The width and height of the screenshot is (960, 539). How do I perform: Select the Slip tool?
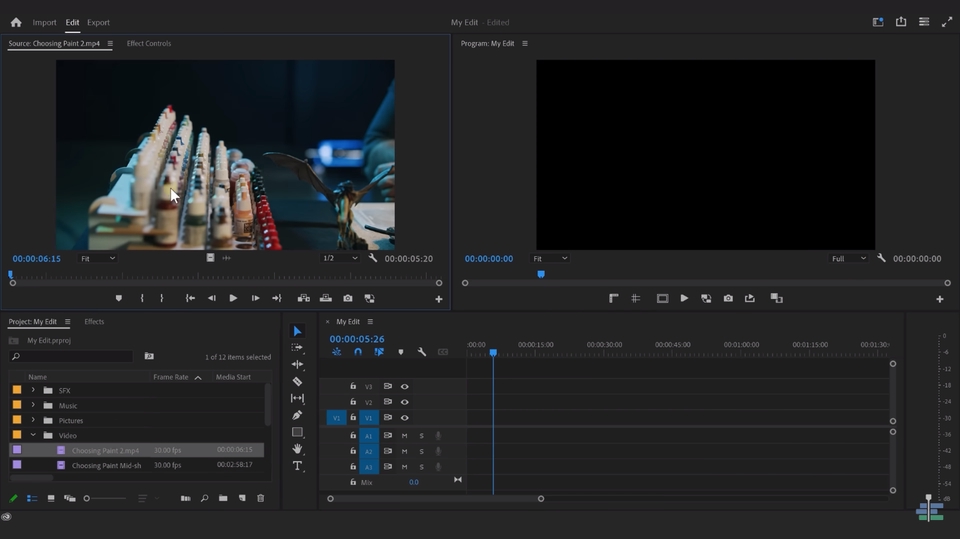pos(297,398)
